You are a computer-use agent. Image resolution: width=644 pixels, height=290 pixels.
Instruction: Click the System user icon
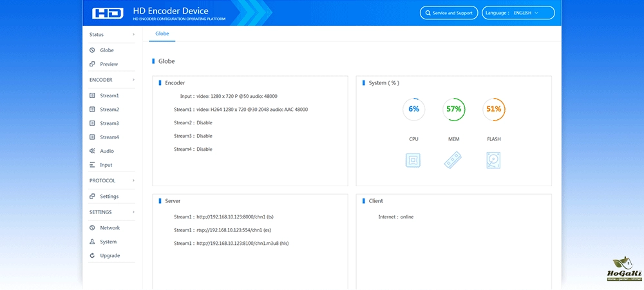point(93,242)
